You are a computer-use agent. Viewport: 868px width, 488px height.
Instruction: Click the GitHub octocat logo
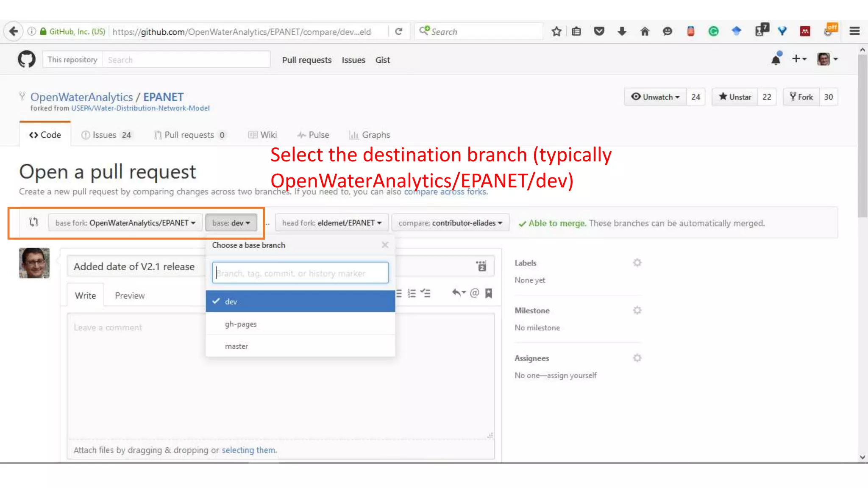27,59
